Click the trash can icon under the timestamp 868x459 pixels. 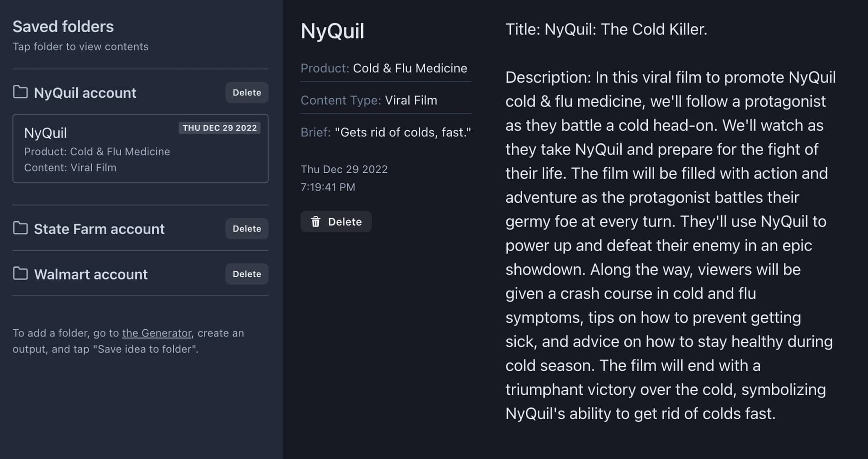pyautogui.click(x=316, y=222)
